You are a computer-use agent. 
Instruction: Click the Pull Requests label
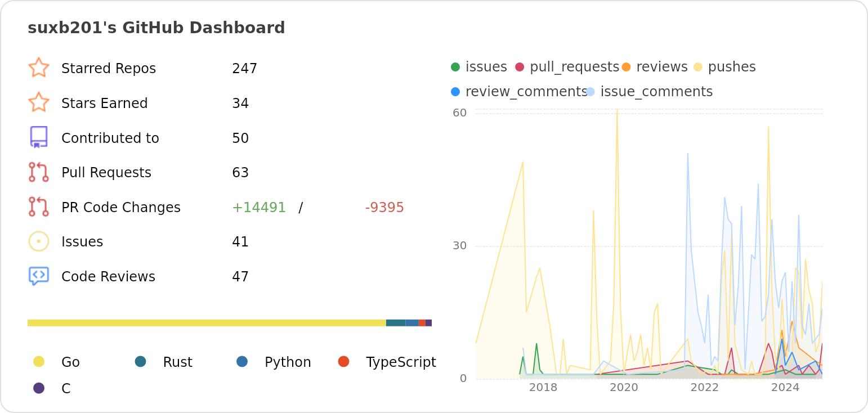point(106,172)
